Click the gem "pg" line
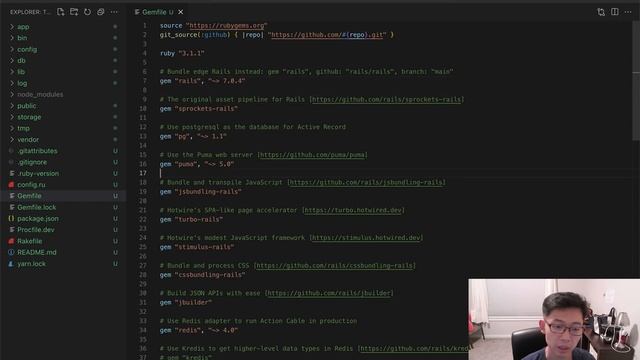The width and height of the screenshot is (640, 360). pos(193,136)
